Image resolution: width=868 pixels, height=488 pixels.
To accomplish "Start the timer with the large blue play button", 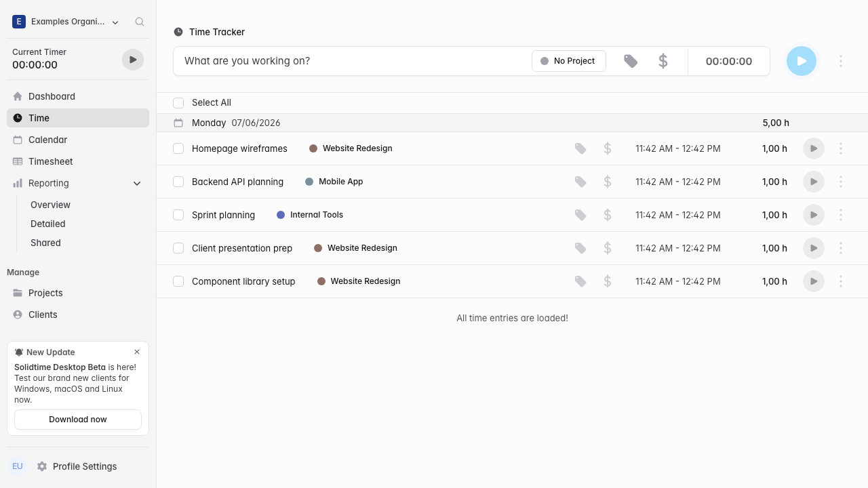I will (802, 61).
